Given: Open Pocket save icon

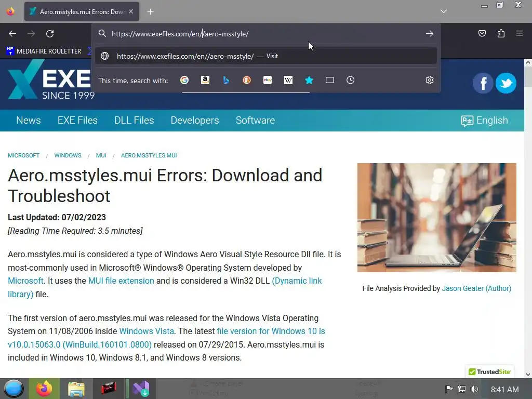Looking at the screenshot, I should click(482, 33).
